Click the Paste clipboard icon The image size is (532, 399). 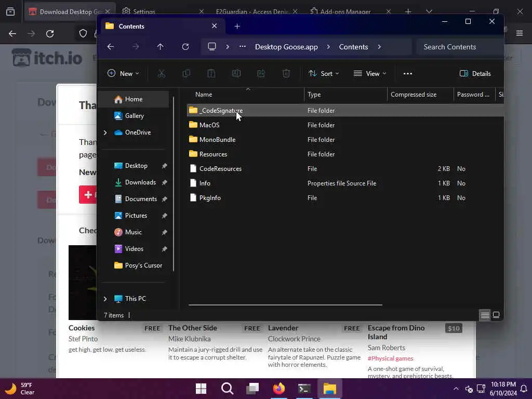[211, 74]
